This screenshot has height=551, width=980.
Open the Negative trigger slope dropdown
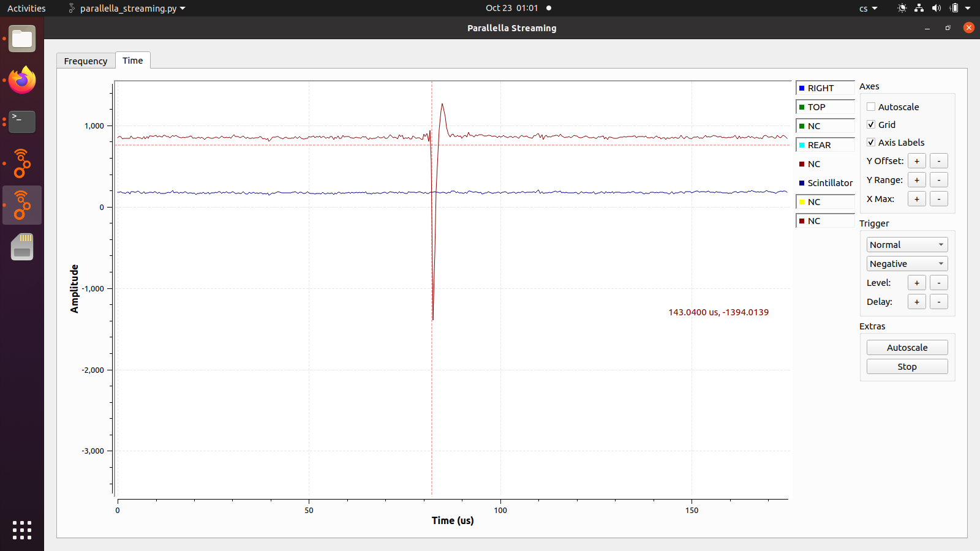click(x=907, y=264)
